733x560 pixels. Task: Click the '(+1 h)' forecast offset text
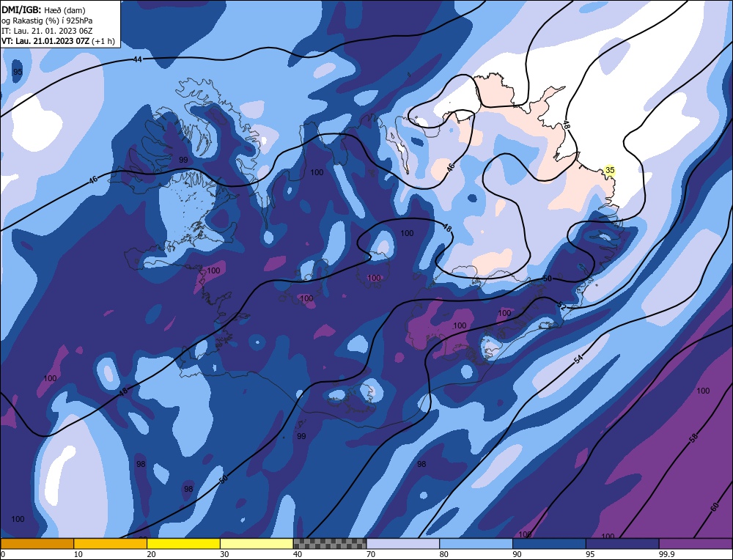point(103,41)
